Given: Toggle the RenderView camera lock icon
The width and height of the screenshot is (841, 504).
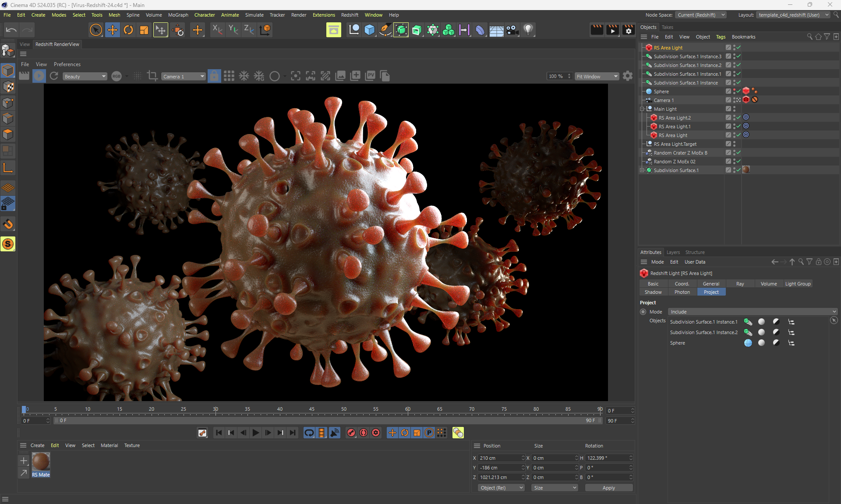Looking at the screenshot, I should (x=214, y=76).
